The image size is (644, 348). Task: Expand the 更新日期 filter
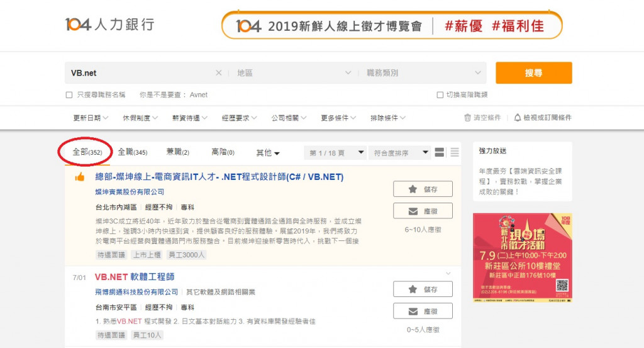point(91,118)
